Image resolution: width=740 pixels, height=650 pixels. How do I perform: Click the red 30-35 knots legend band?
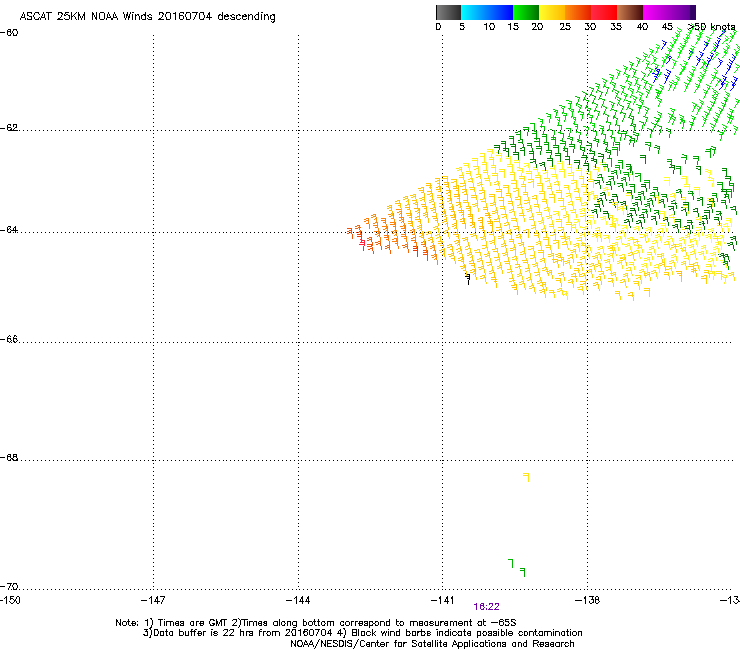tap(604, 12)
